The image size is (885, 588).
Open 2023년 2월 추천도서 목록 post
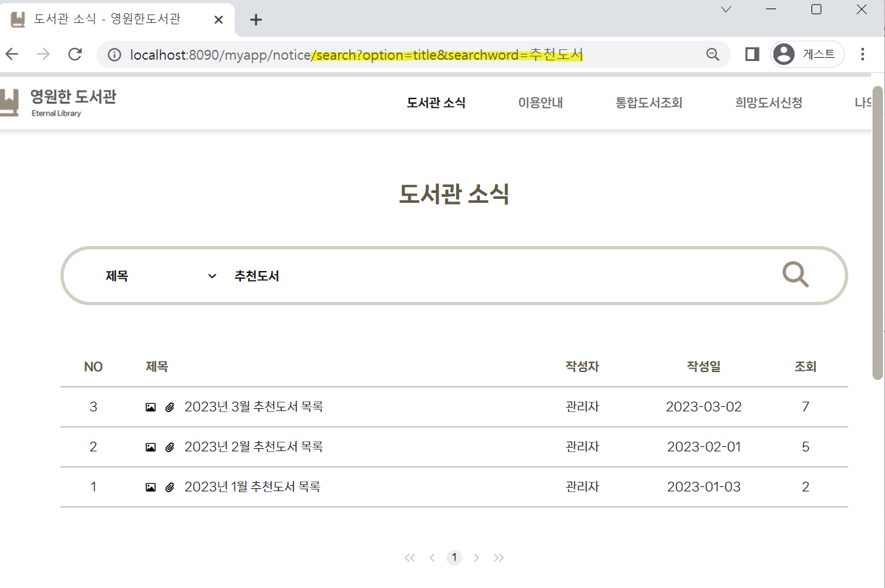[x=254, y=447]
